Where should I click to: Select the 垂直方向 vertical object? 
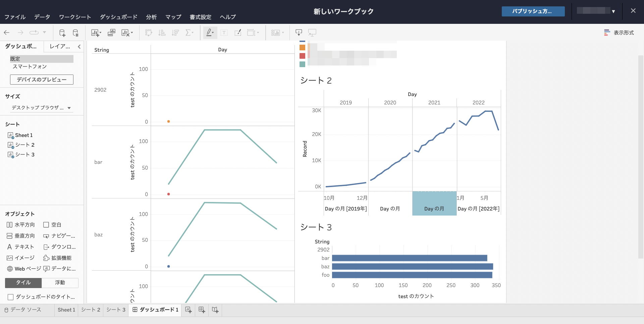[x=20, y=236]
